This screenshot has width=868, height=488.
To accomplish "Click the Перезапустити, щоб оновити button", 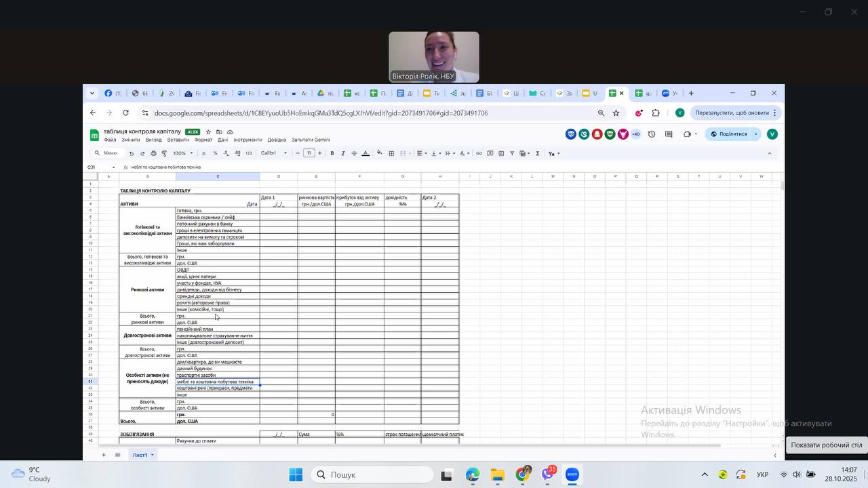I will (x=732, y=113).
